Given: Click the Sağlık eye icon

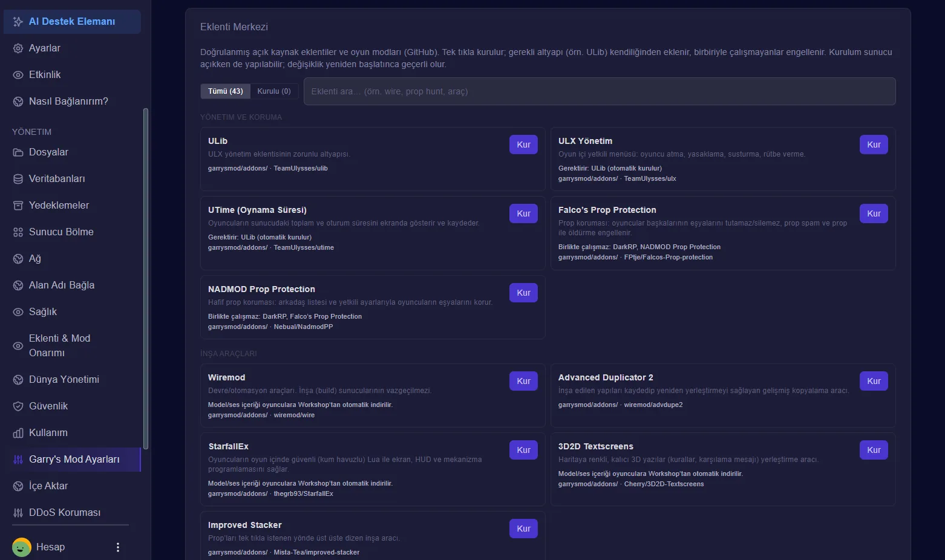Looking at the screenshot, I should click(18, 312).
